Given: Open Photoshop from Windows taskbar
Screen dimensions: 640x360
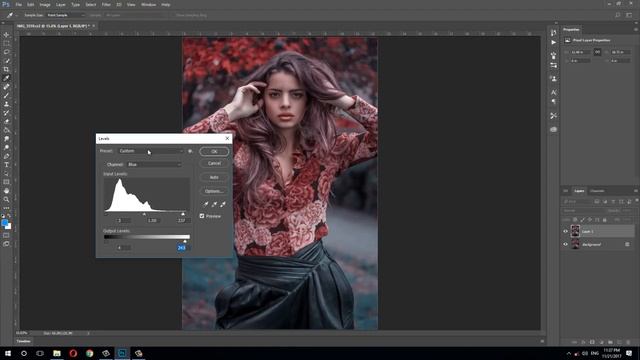Looking at the screenshot, I should click(x=122, y=353).
